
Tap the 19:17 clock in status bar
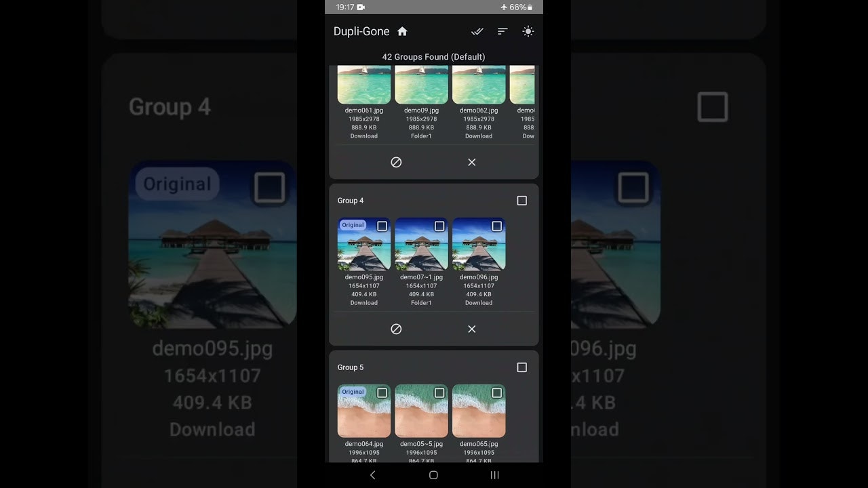point(345,7)
